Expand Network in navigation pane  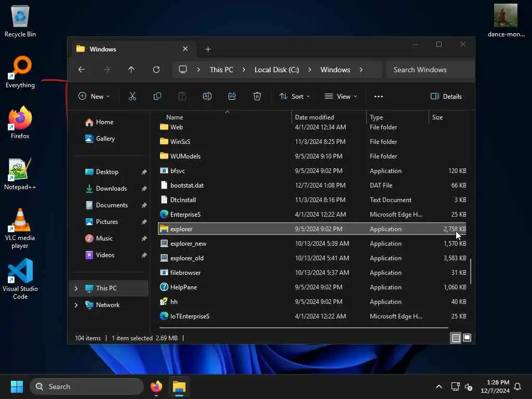click(76, 305)
